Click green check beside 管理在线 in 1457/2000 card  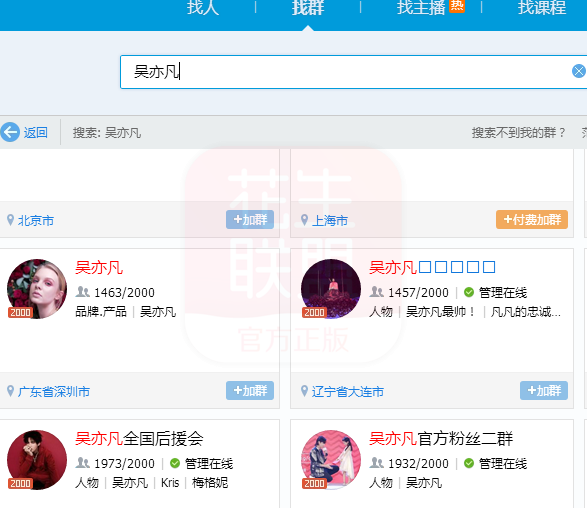click(x=469, y=292)
